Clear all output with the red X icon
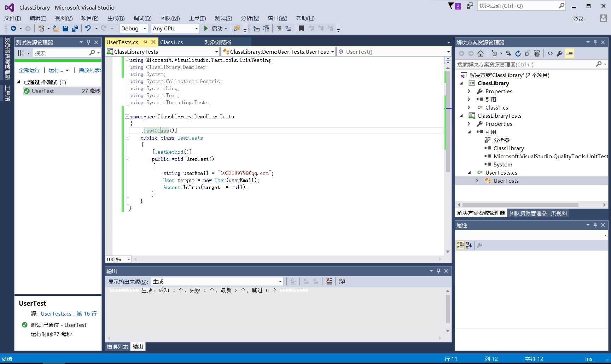The image size is (611, 364). pos(329,281)
